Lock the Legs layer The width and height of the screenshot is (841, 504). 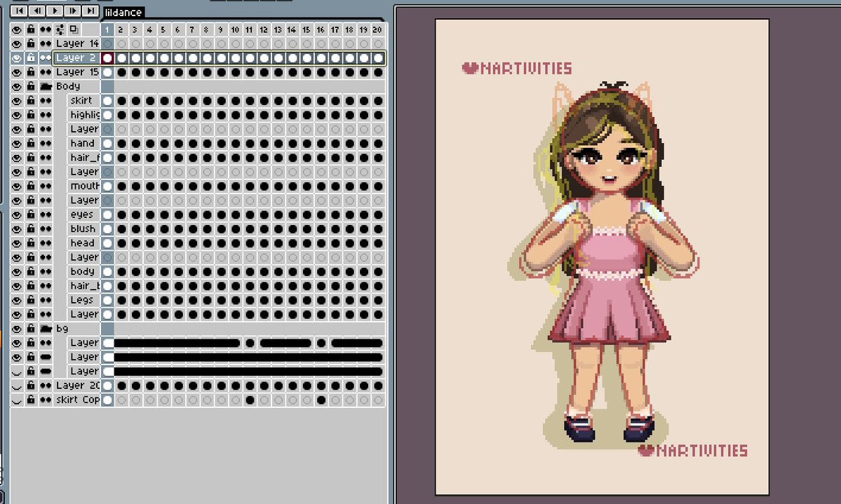[x=31, y=300]
